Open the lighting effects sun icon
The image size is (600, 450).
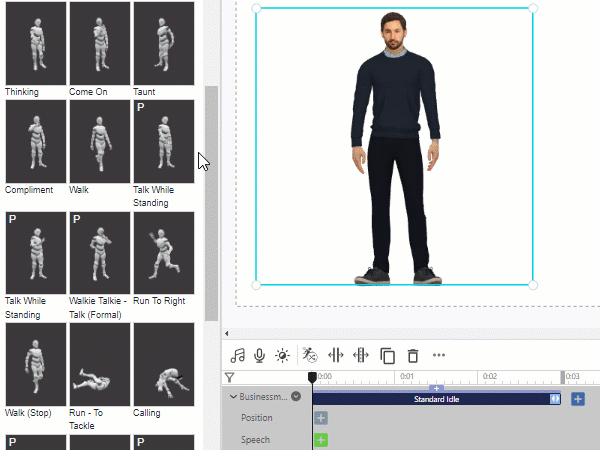tap(282, 355)
